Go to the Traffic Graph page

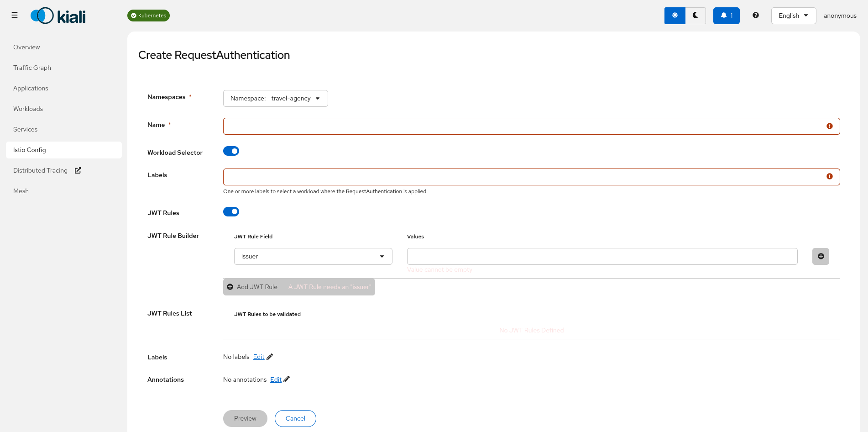32,68
